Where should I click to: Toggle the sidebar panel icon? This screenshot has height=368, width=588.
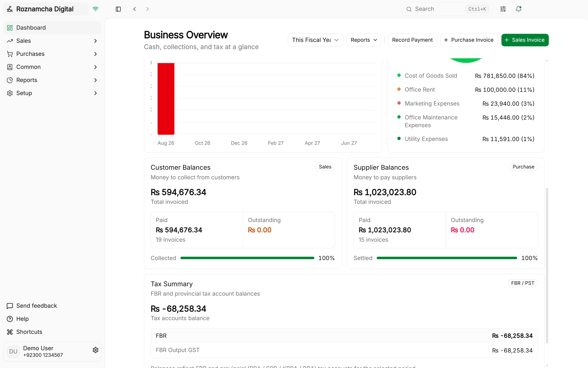[x=118, y=9]
